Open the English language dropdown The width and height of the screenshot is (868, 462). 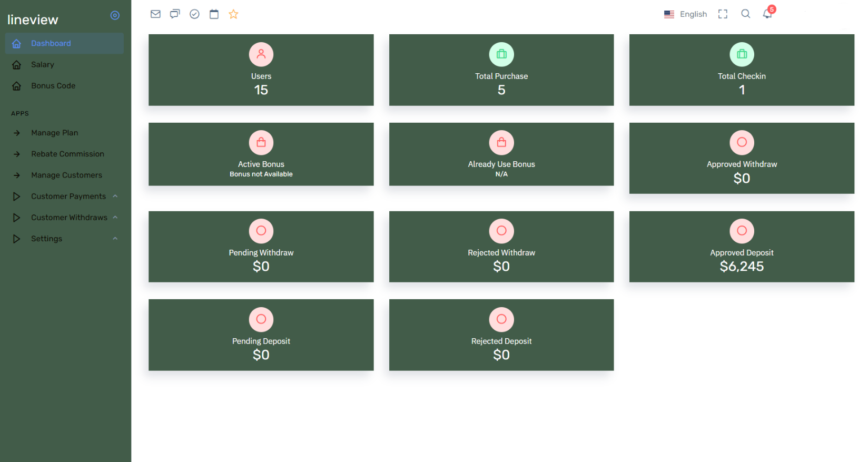point(686,14)
